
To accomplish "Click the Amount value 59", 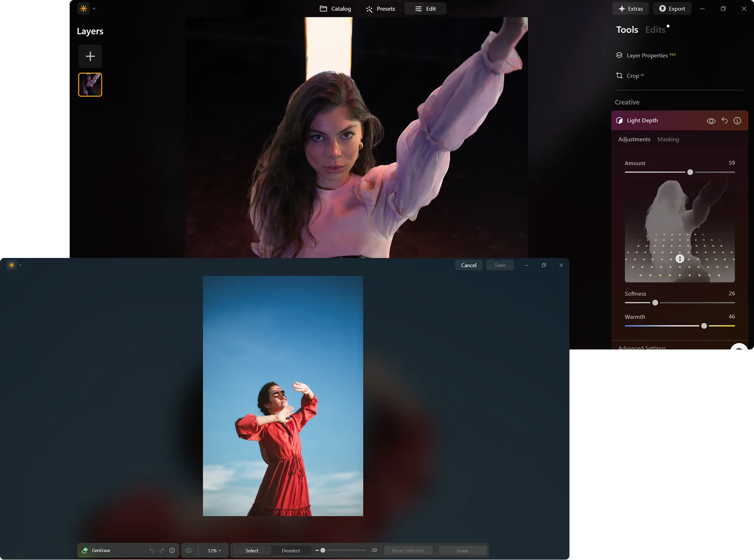I will [x=732, y=163].
